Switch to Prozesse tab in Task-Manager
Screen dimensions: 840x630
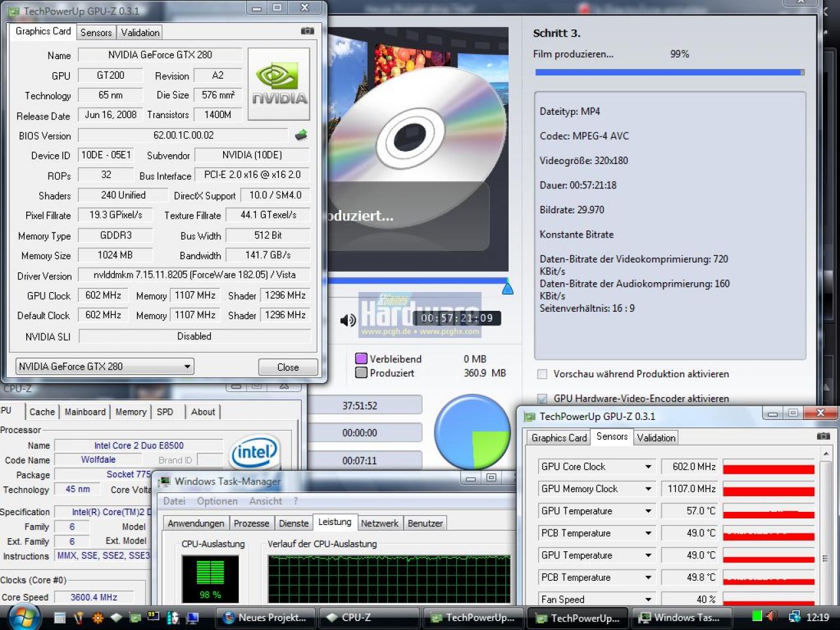(251, 523)
